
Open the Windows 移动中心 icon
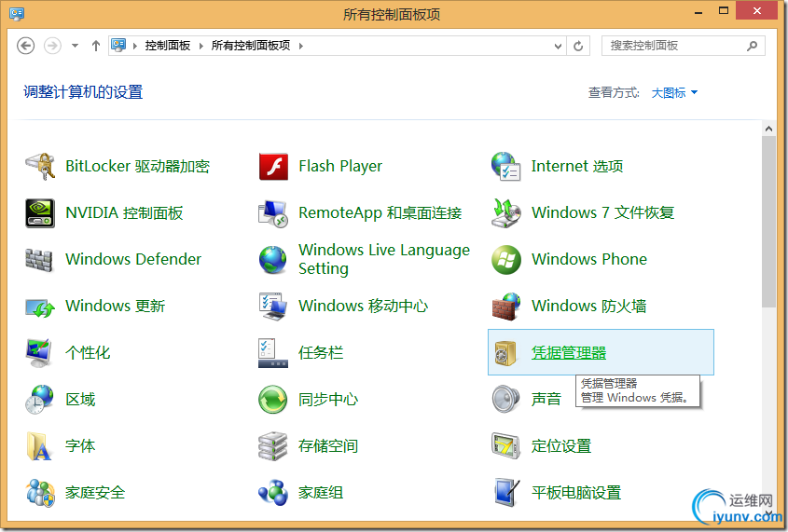click(x=273, y=307)
